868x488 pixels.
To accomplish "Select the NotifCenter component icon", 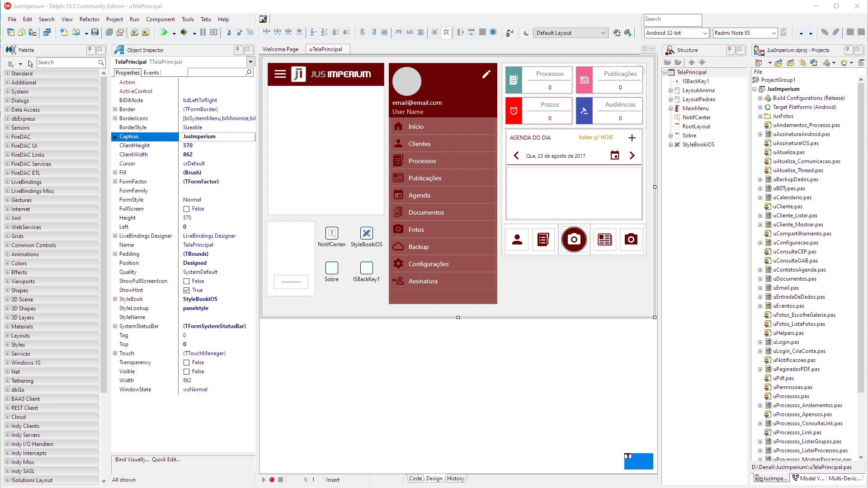I will coord(332,233).
